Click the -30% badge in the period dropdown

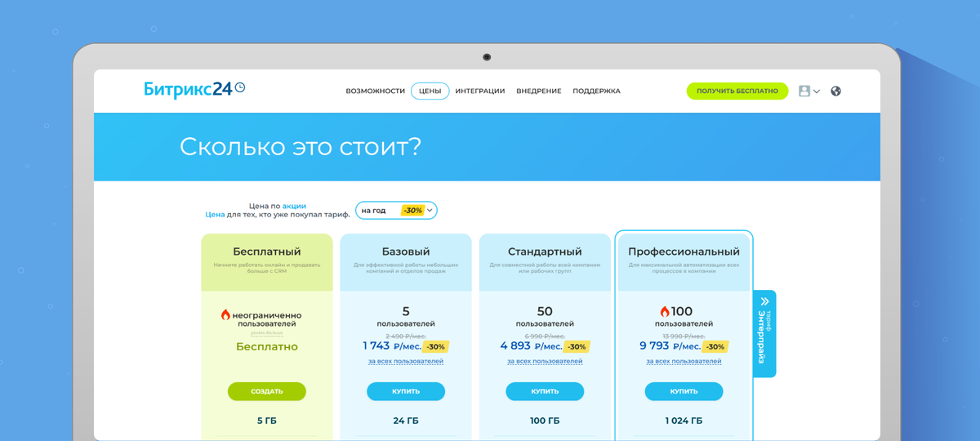(412, 211)
